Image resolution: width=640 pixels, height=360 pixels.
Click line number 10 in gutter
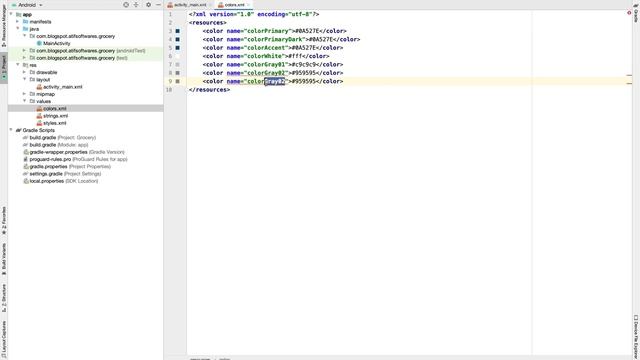pos(169,90)
